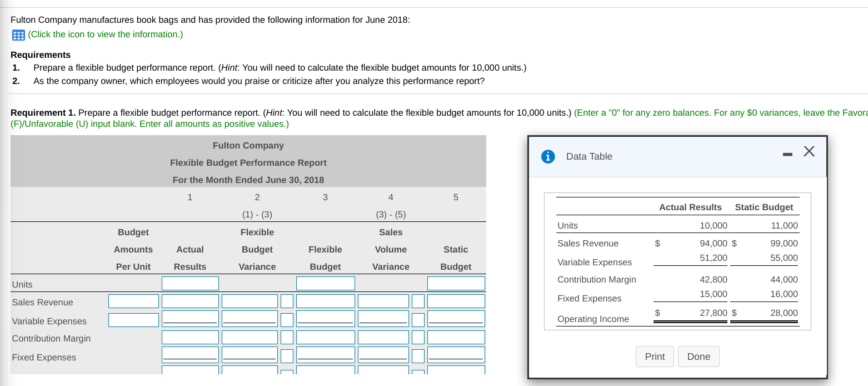868x386 pixels.
Task: Select Sales Revenue Flexible Budget Variance amount field
Action: coord(250,301)
